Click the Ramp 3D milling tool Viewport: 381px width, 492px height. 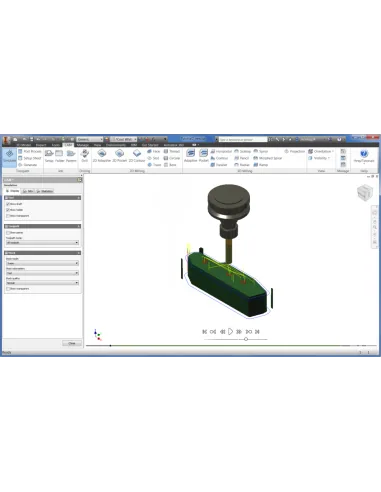[261, 165]
